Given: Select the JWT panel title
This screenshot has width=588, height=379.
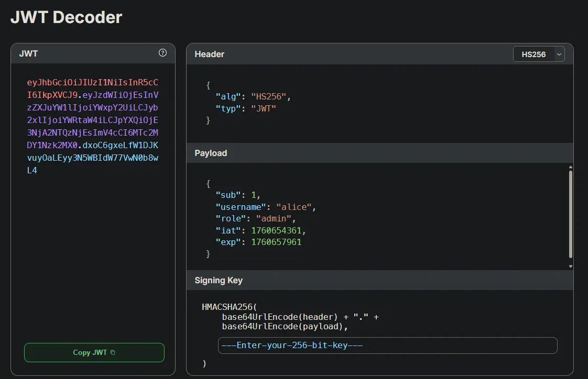Looking at the screenshot, I should (28, 53).
